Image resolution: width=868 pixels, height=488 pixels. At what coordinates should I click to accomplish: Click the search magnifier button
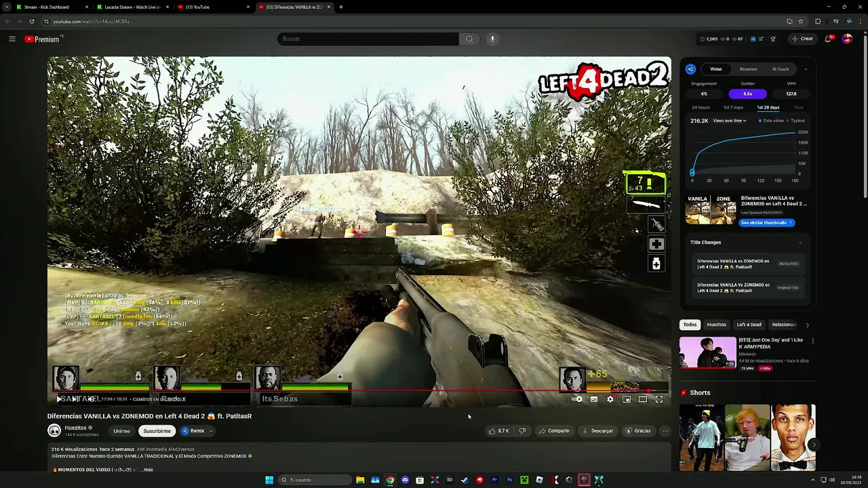tap(469, 39)
